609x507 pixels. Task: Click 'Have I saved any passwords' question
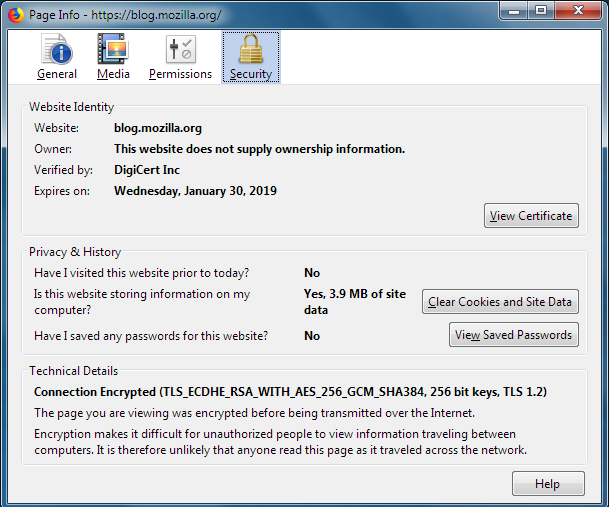point(151,336)
